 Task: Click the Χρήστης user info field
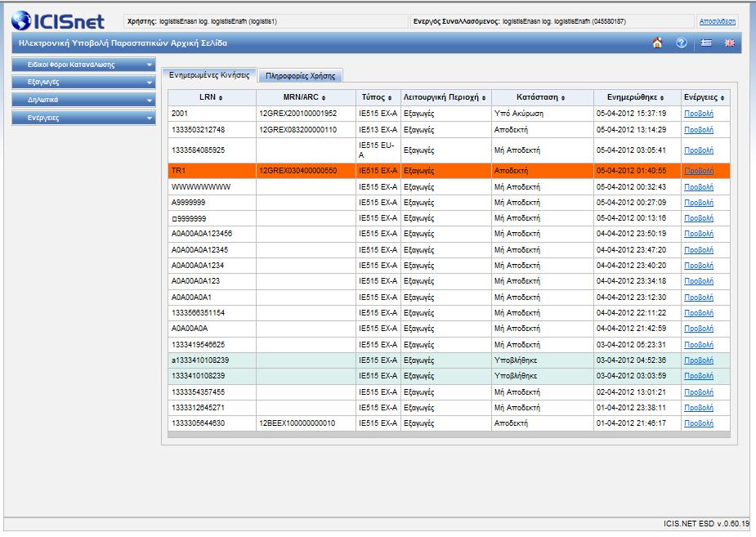click(266, 21)
